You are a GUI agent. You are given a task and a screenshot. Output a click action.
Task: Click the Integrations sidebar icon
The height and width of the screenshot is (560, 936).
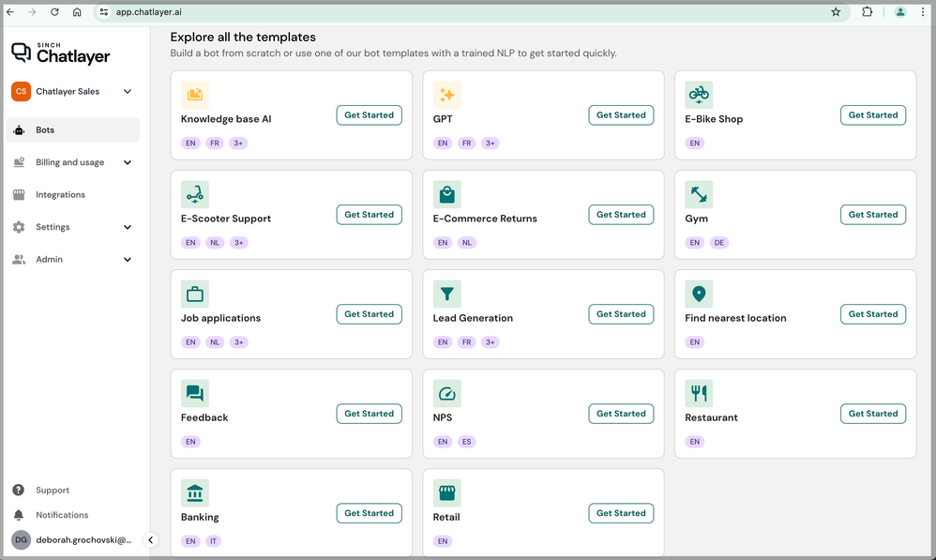19,194
